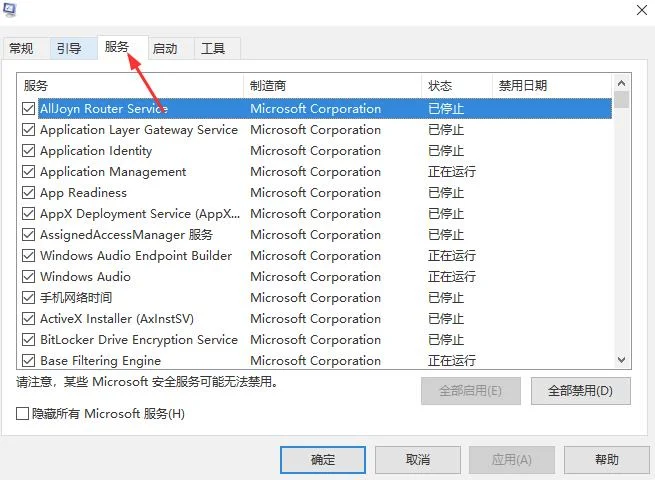This screenshot has width=655, height=480.
Task: Sort by the 禁用日期 column header
Action: pos(552,86)
